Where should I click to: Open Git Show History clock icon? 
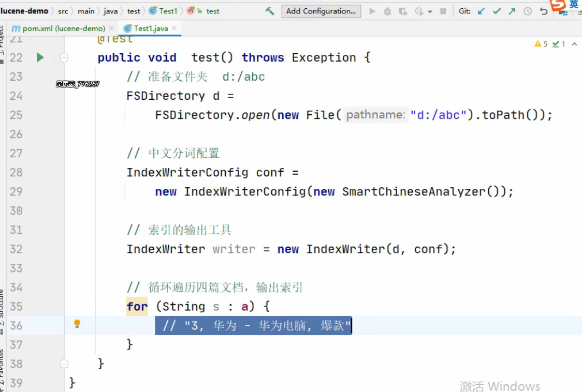coord(528,11)
